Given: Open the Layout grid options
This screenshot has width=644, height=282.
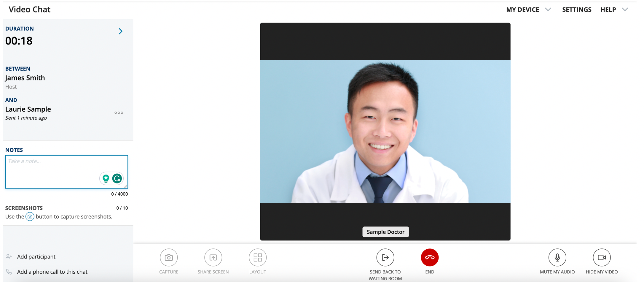Looking at the screenshot, I should point(257,257).
